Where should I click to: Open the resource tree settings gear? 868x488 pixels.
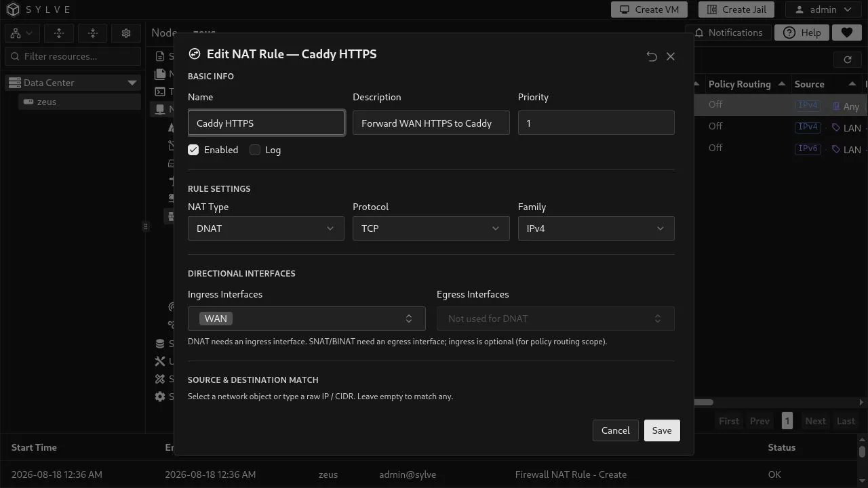pos(126,33)
